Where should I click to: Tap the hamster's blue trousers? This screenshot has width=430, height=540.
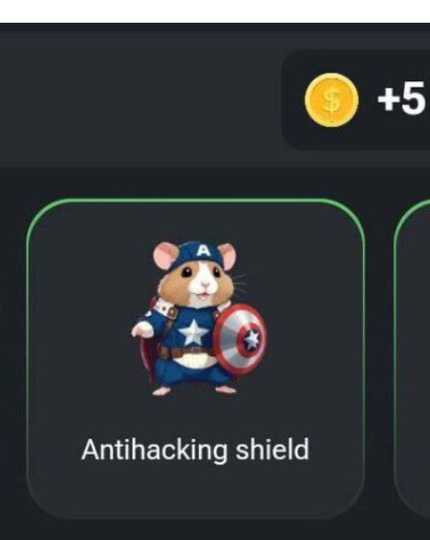click(193, 375)
